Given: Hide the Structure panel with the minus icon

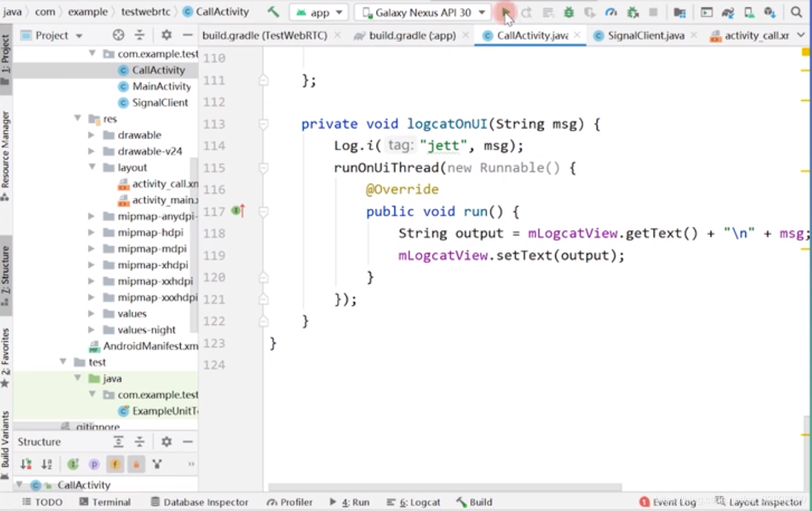Looking at the screenshot, I should (187, 442).
